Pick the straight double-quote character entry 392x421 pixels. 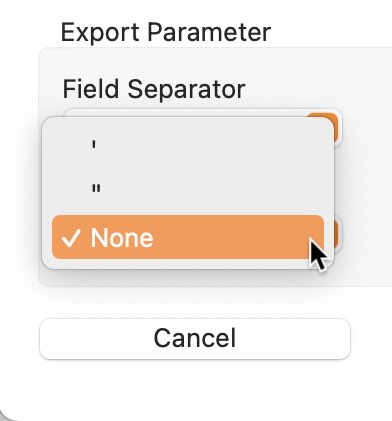[x=188, y=189]
